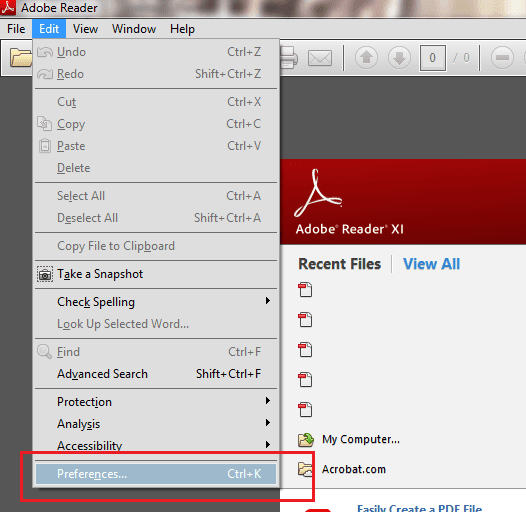Screen dimensions: 526x512
Task: Click the My Computer folder icon
Action: 306,440
